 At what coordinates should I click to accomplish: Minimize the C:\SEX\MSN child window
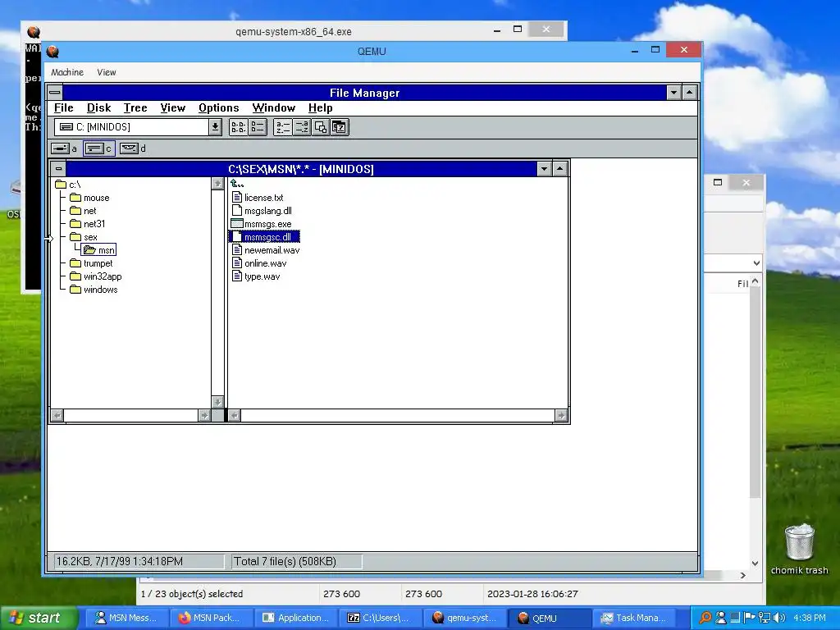click(x=545, y=169)
